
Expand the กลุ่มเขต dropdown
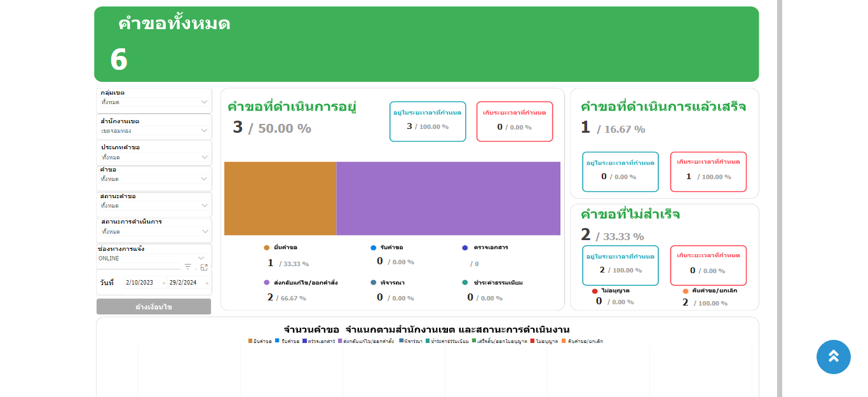(204, 102)
